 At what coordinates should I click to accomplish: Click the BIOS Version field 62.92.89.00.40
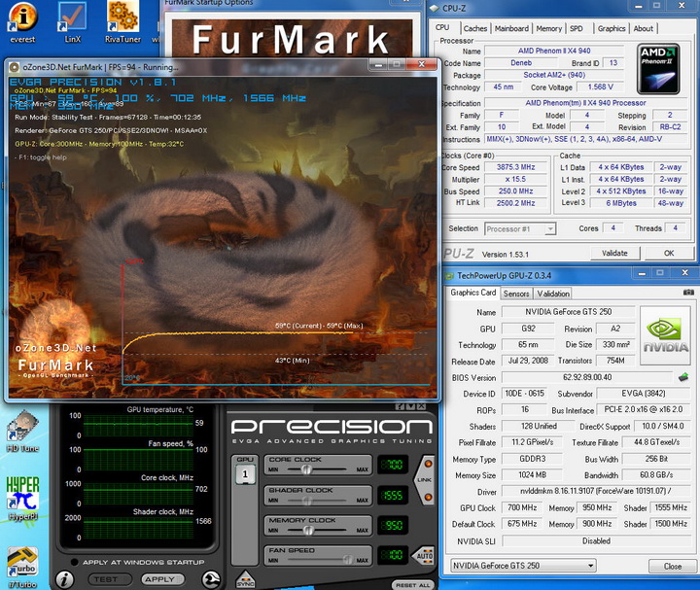point(586,377)
